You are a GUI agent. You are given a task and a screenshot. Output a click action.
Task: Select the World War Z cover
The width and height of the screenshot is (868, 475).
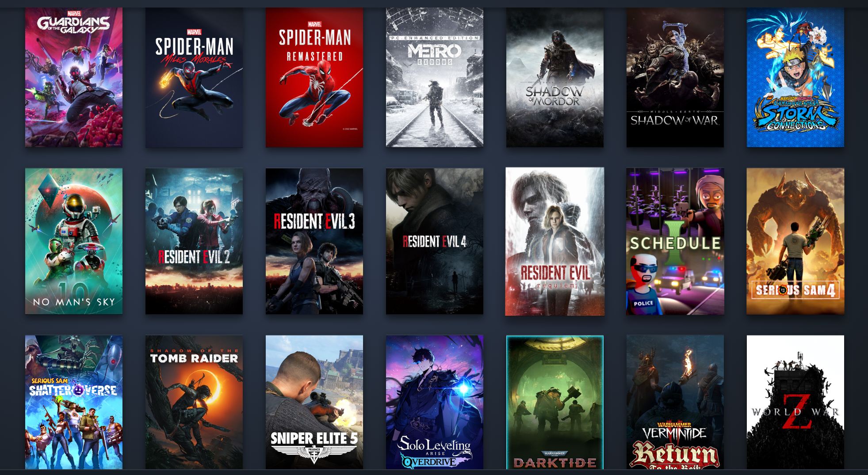click(x=795, y=402)
